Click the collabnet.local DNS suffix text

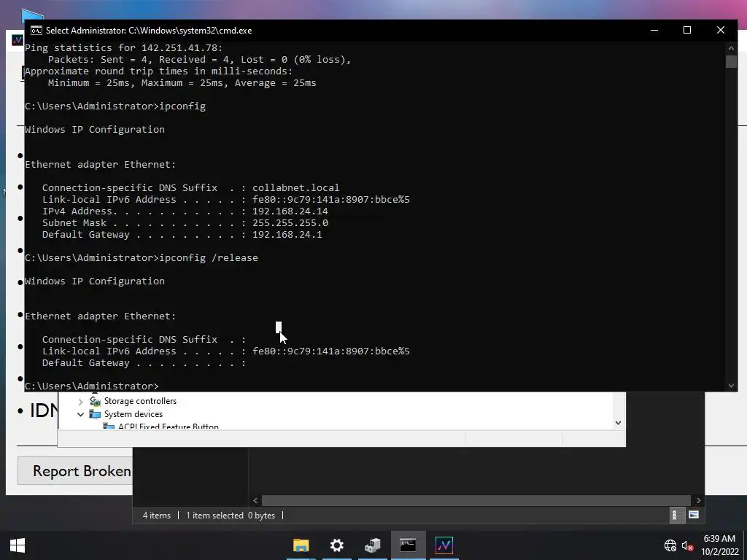[296, 187]
